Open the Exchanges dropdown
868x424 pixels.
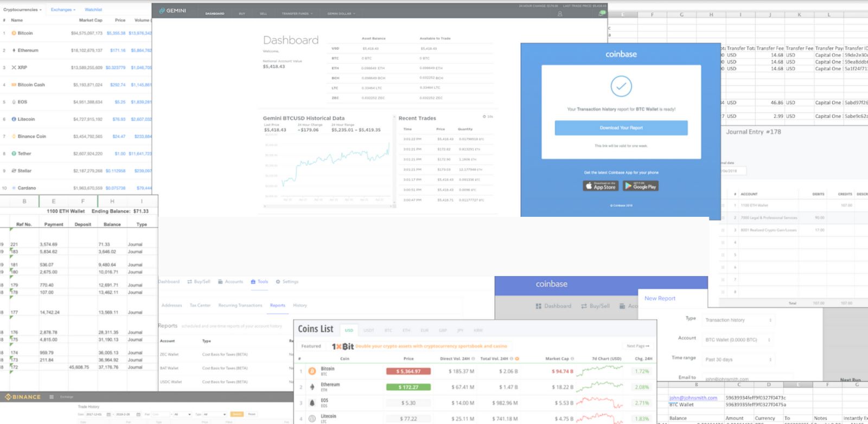coord(63,10)
